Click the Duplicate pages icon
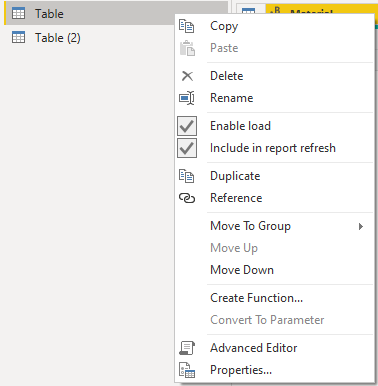Viewport: 378px width, 386px height. pyautogui.click(x=187, y=176)
